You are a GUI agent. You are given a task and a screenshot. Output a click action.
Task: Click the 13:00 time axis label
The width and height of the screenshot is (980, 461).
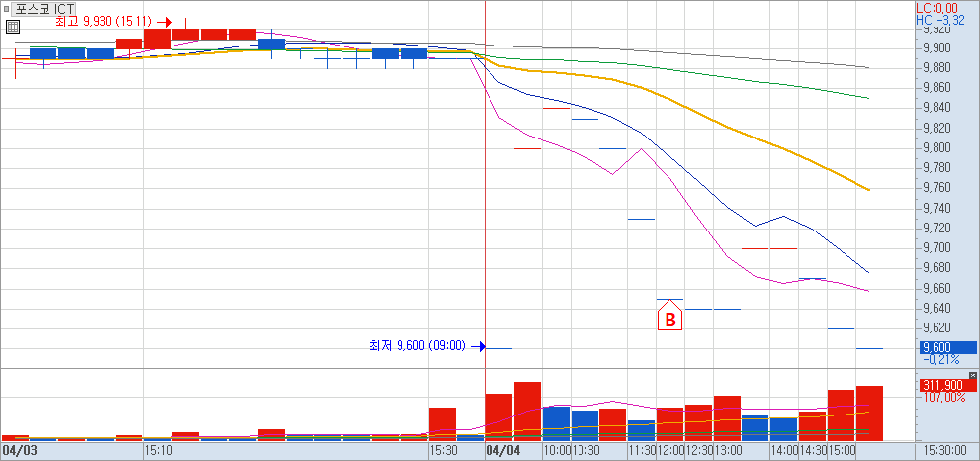[x=728, y=450]
